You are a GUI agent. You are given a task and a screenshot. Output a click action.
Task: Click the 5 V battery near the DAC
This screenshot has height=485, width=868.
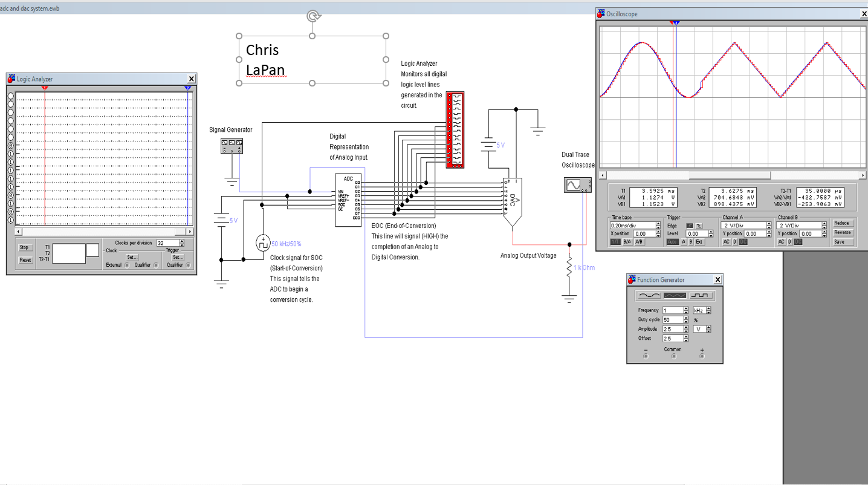(488, 145)
